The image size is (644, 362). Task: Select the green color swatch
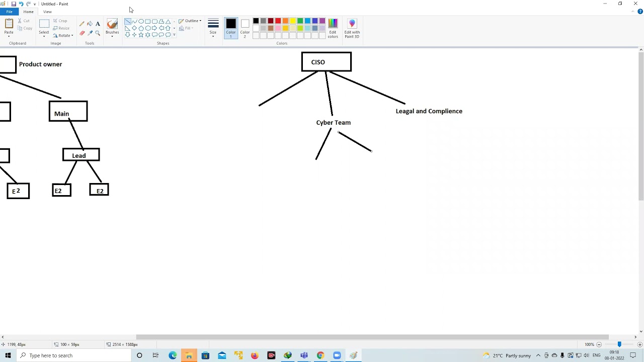pos(300,21)
